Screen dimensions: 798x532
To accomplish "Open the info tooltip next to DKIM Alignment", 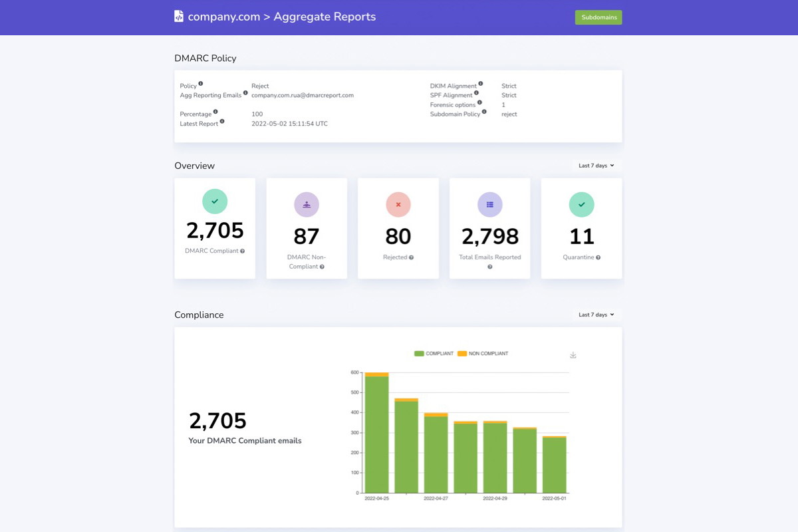I will pos(479,83).
